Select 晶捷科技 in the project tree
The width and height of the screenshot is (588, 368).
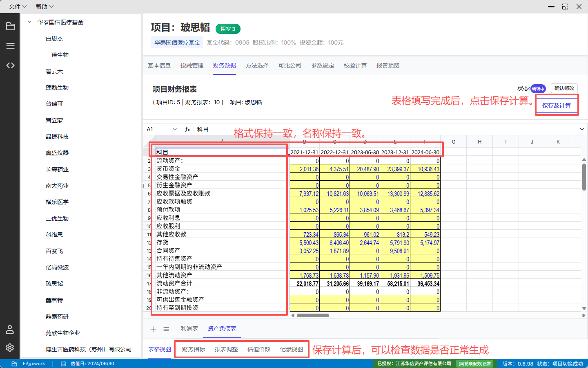click(x=57, y=137)
